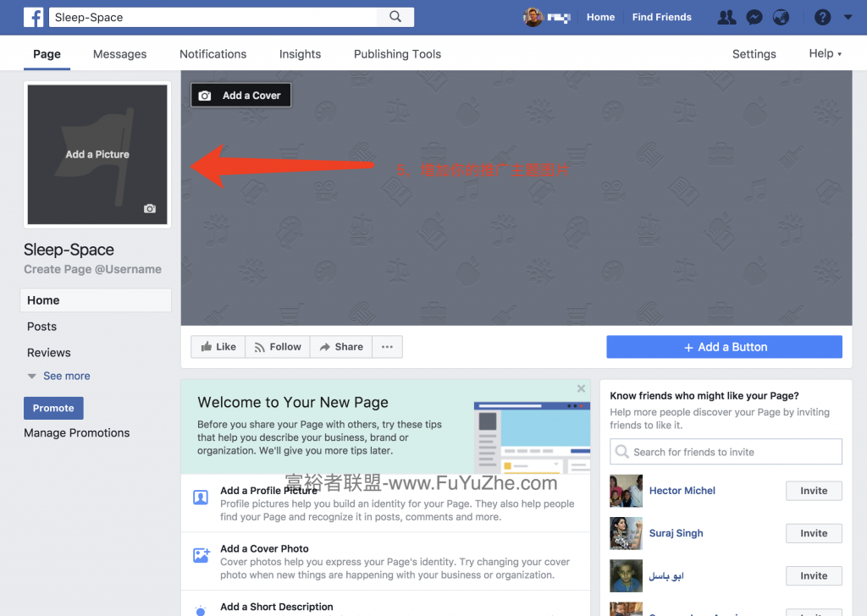Click the Sleep-Space page name
Image resolution: width=867 pixels, height=616 pixels.
coord(69,250)
